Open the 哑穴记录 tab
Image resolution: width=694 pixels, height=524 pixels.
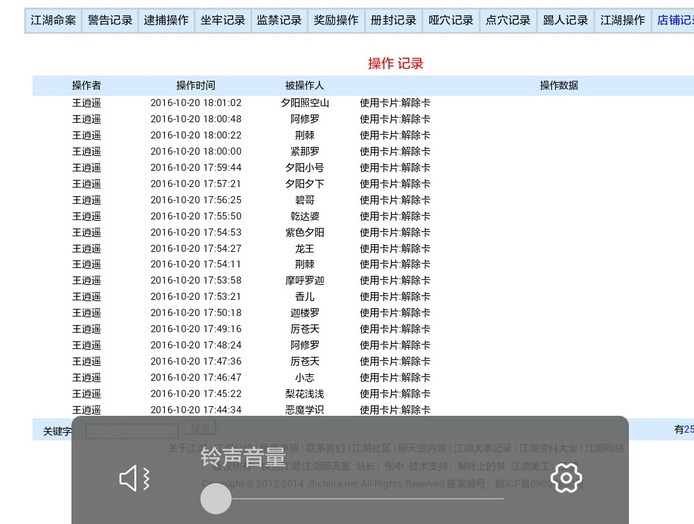tap(451, 20)
